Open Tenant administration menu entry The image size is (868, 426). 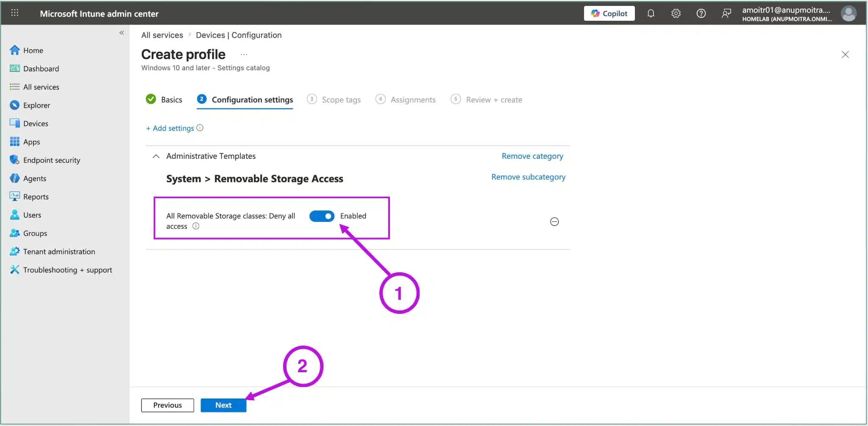tap(59, 252)
